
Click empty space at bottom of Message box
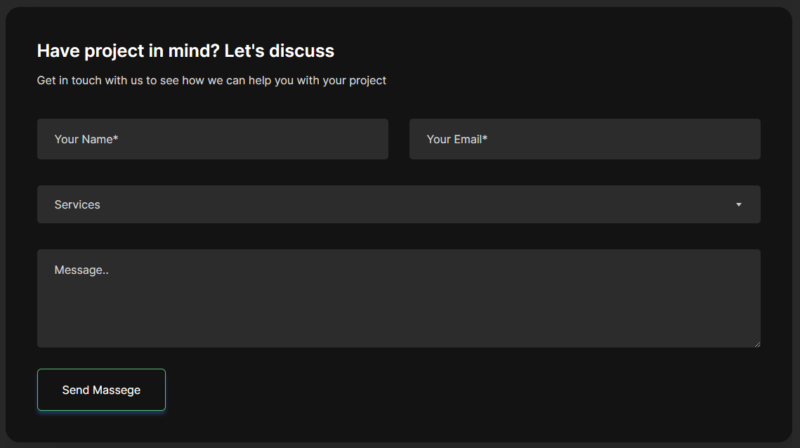pyautogui.click(x=398, y=335)
